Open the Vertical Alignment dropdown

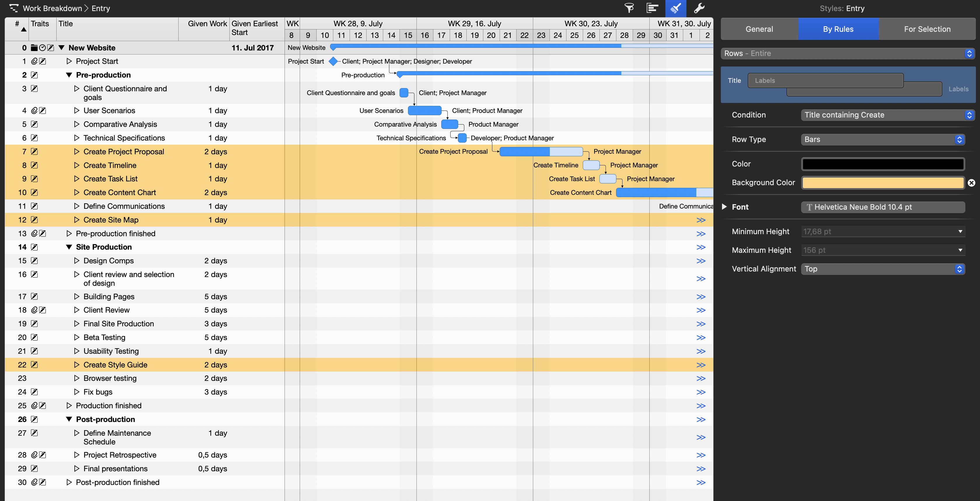point(883,269)
